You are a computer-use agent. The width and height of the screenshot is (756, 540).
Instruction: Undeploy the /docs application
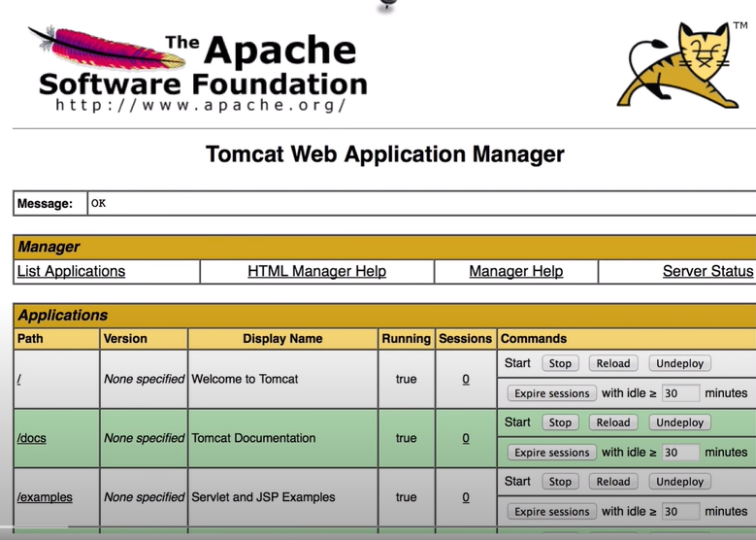[x=680, y=422]
